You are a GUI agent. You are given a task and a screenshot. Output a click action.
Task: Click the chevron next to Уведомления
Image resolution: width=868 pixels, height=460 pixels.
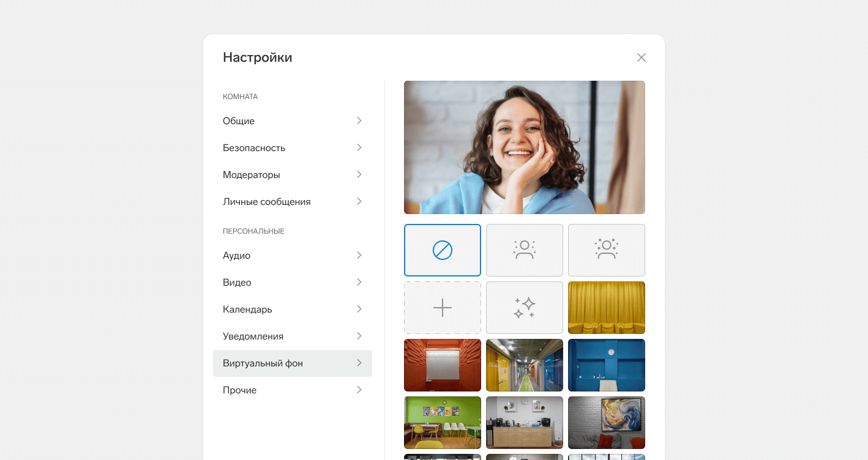click(359, 336)
